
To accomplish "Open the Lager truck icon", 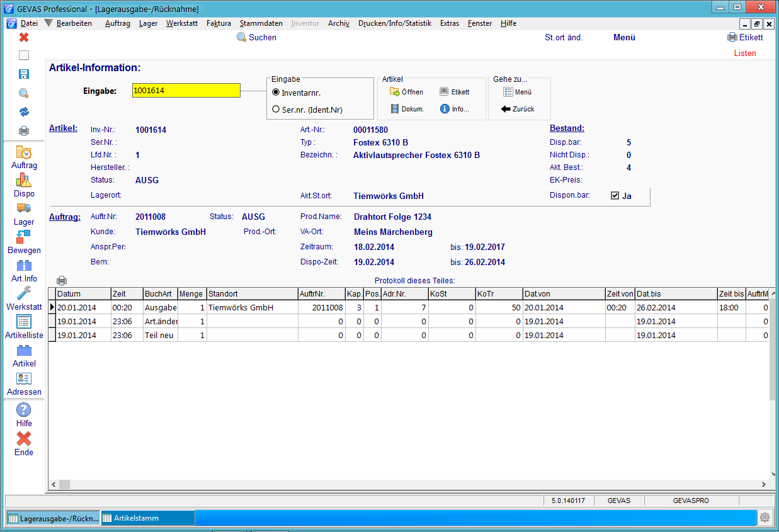I will click(24, 208).
